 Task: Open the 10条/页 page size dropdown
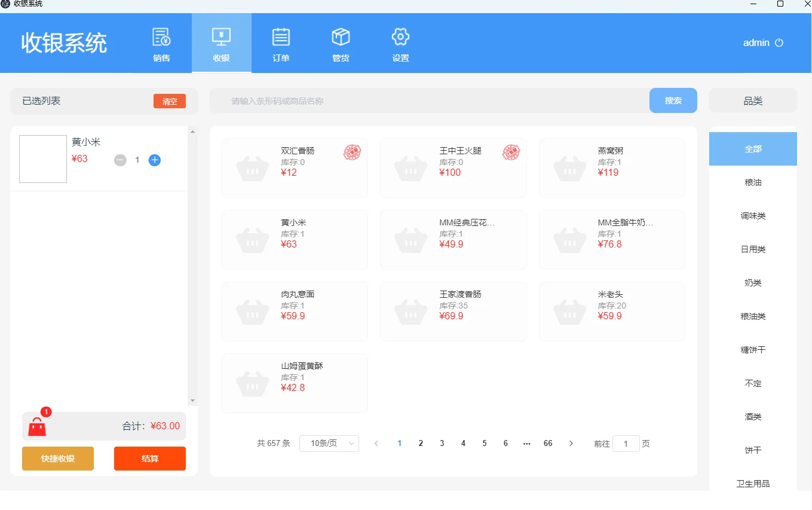point(329,443)
